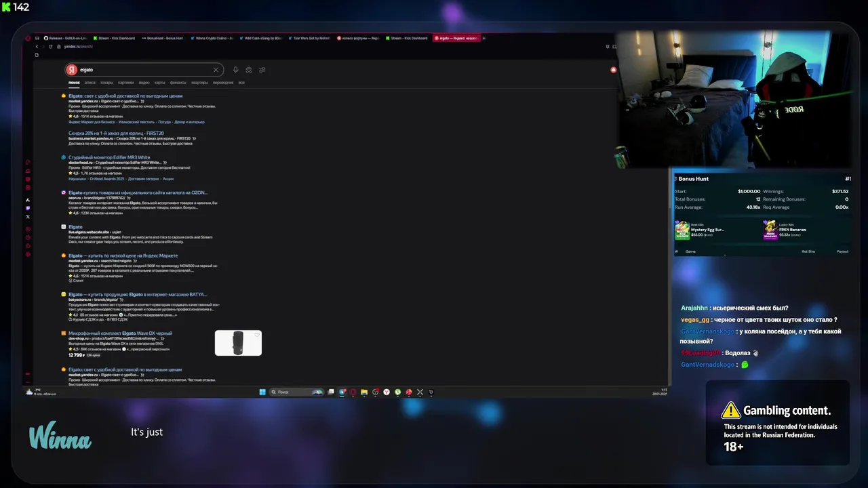Screen dimensions: 868x488
Task: Open first Elgato свет с удобной доставкой result
Action: click(x=125, y=96)
